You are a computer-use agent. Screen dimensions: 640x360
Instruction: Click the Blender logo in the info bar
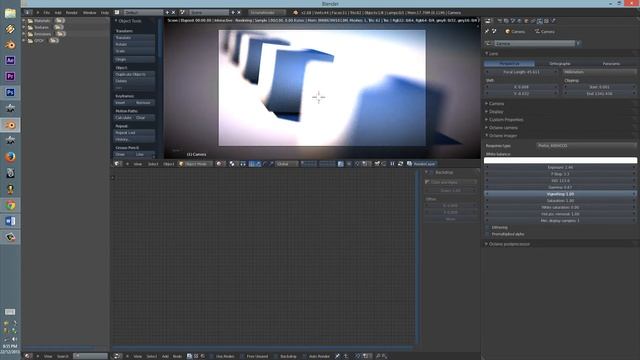[x=296, y=13]
